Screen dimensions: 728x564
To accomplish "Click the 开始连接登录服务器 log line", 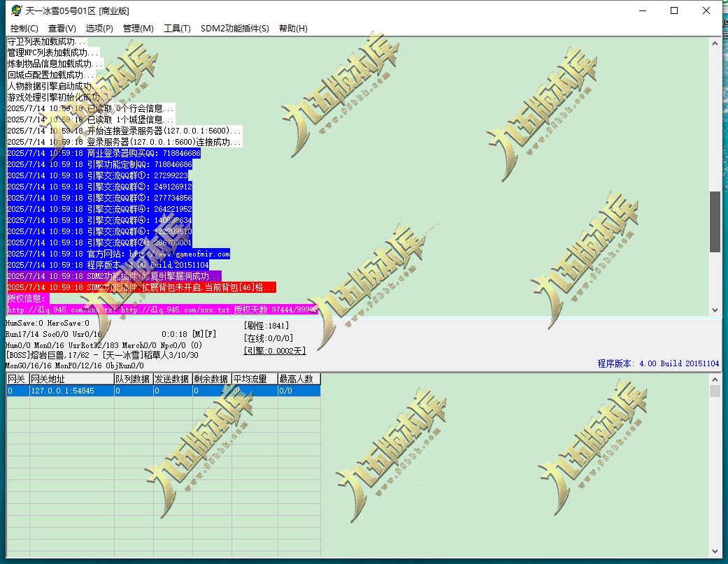I will pyautogui.click(x=124, y=131).
